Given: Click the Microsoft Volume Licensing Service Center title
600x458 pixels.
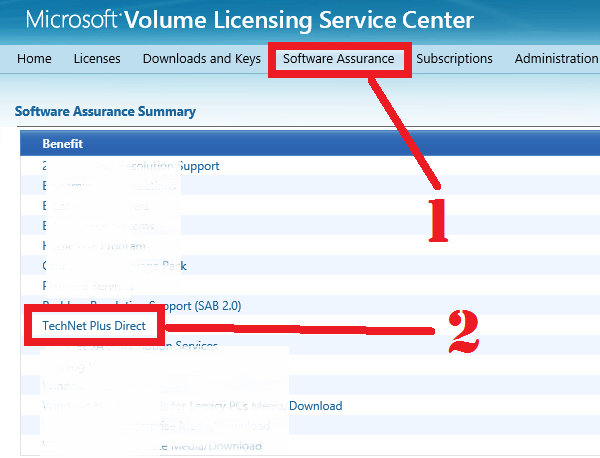Looking at the screenshot, I should click(x=250, y=20).
